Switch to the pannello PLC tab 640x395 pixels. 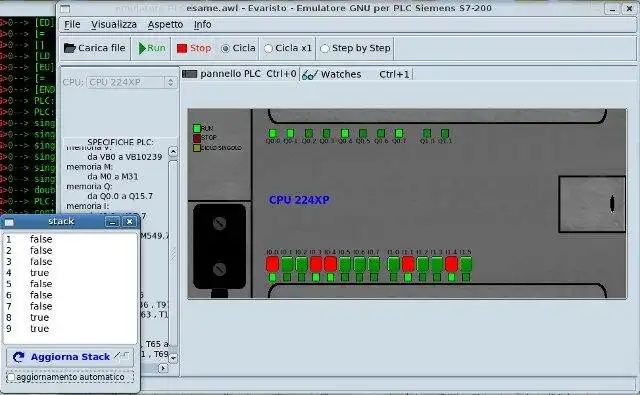[240, 74]
